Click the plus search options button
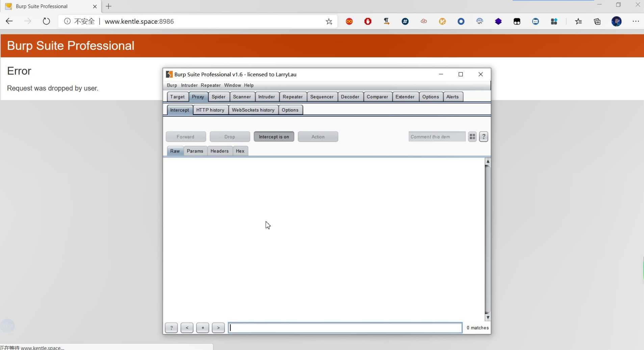The height and width of the screenshot is (350, 644). point(203,328)
